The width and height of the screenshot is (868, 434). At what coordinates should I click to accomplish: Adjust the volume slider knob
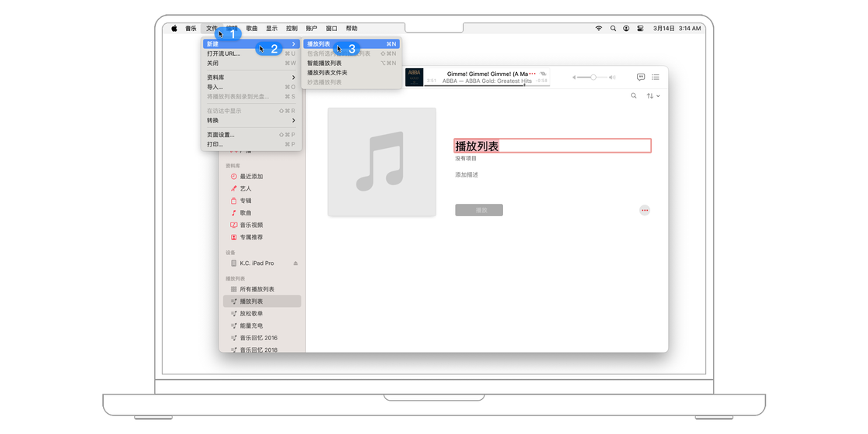594,77
